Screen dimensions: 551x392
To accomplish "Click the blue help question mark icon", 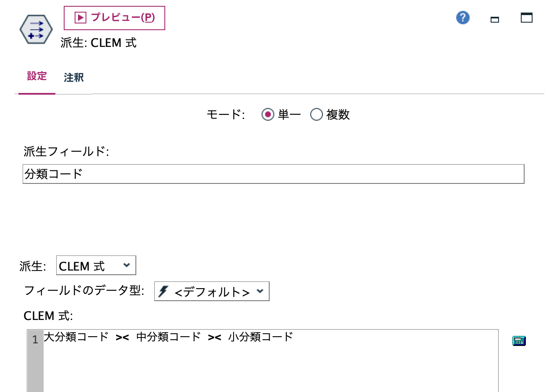I will click(x=463, y=18).
